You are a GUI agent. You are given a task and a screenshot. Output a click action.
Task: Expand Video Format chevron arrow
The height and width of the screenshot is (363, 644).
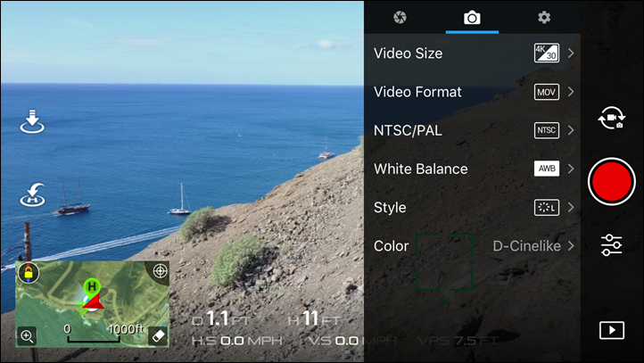pyautogui.click(x=571, y=92)
